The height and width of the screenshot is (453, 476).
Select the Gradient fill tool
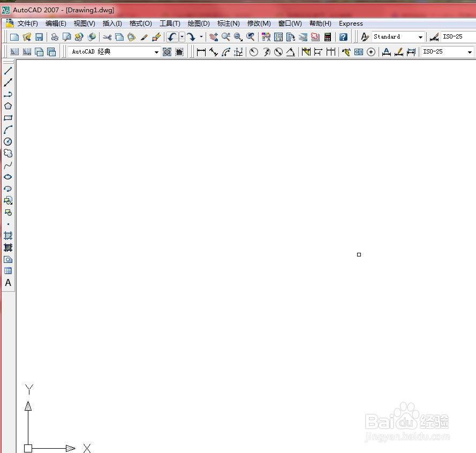8,247
